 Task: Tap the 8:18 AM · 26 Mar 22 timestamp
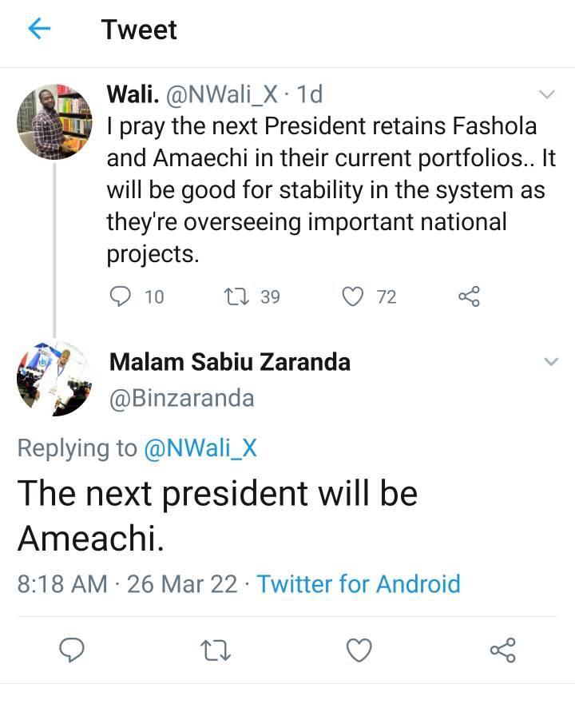127,583
